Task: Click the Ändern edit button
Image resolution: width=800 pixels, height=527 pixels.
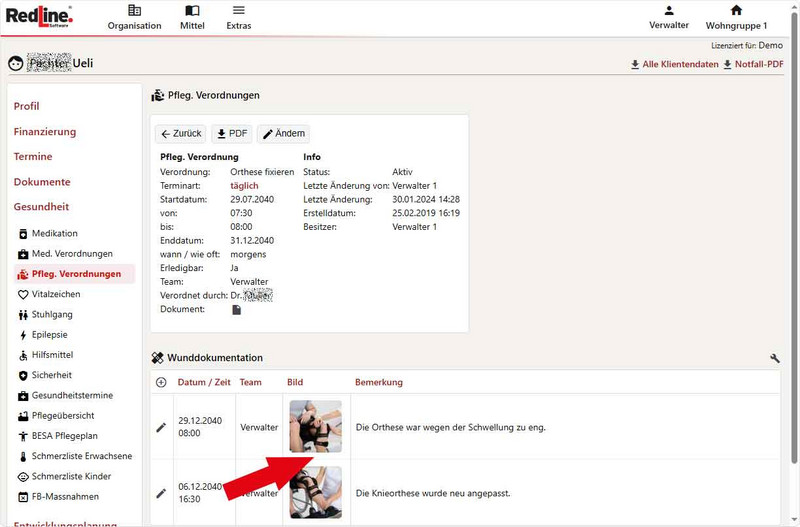Action: [283, 134]
